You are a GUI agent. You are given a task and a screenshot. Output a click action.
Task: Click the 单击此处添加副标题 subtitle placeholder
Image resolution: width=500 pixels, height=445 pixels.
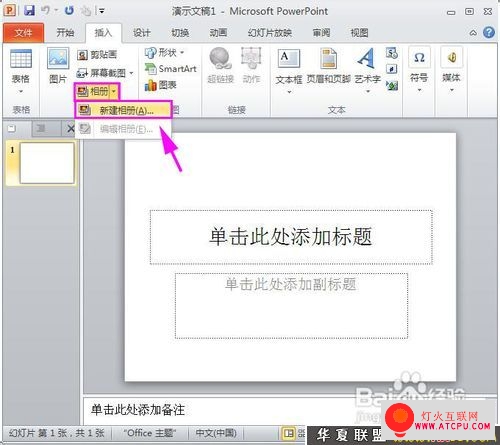click(291, 306)
